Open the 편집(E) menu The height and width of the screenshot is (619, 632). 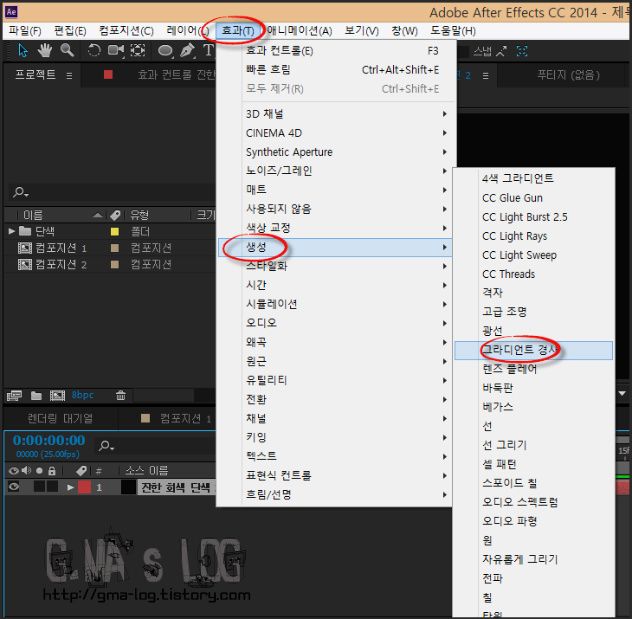70,31
